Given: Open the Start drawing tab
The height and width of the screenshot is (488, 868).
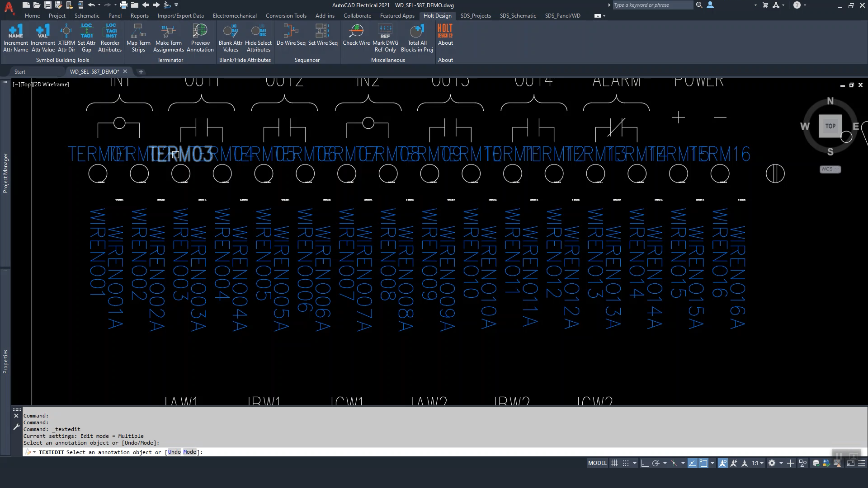Looking at the screenshot, I should coord(20,71).
